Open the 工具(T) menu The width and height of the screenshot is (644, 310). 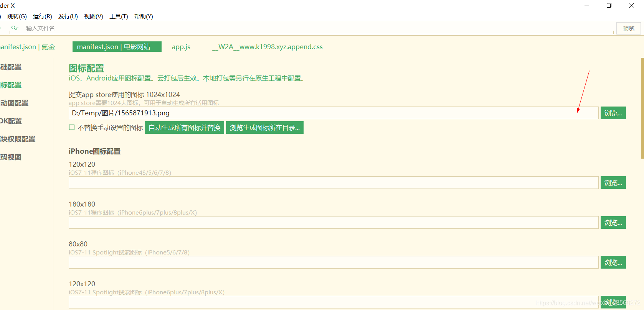tap(119, 16)
